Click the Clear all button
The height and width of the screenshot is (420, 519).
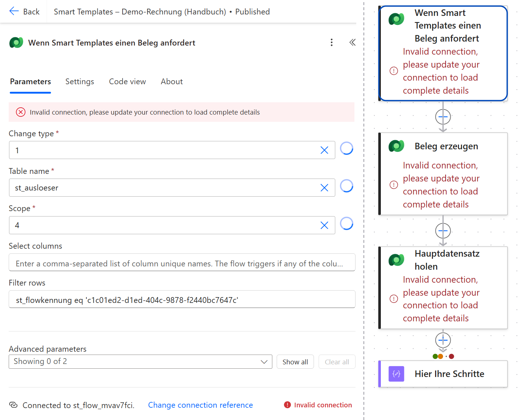(x=337, y=362)
